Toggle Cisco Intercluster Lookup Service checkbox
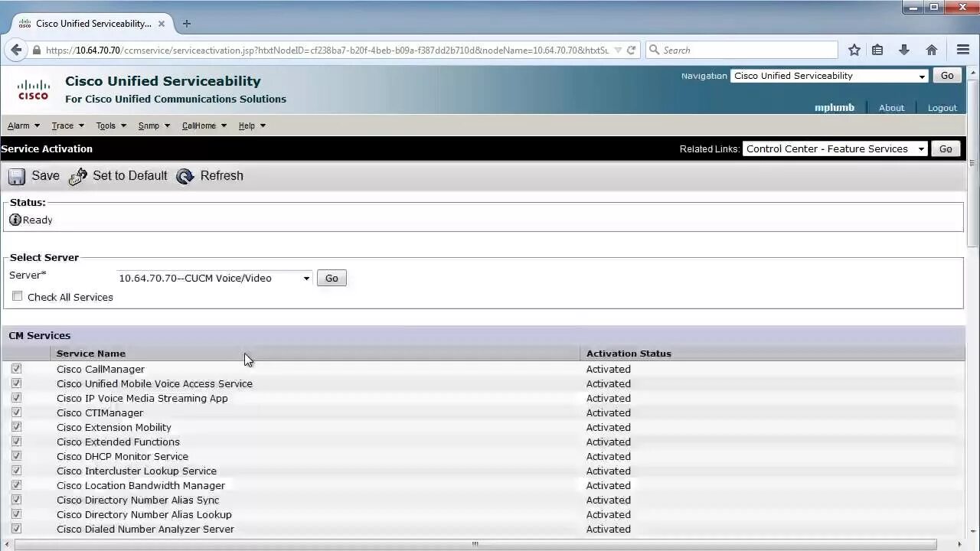This screenshot has width=980, height=551. pyautogui.click(x=16, y=471)
